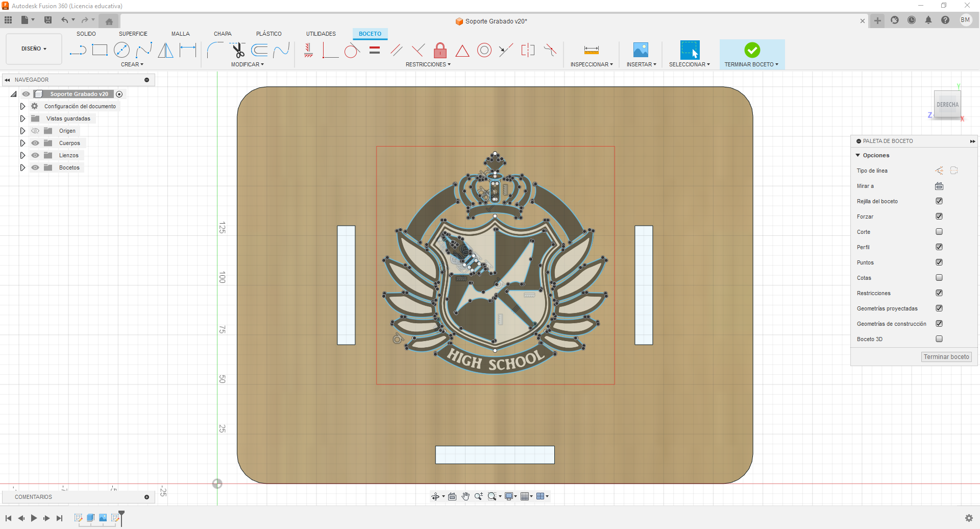Open the notifications bell

[x=928, y=20]
